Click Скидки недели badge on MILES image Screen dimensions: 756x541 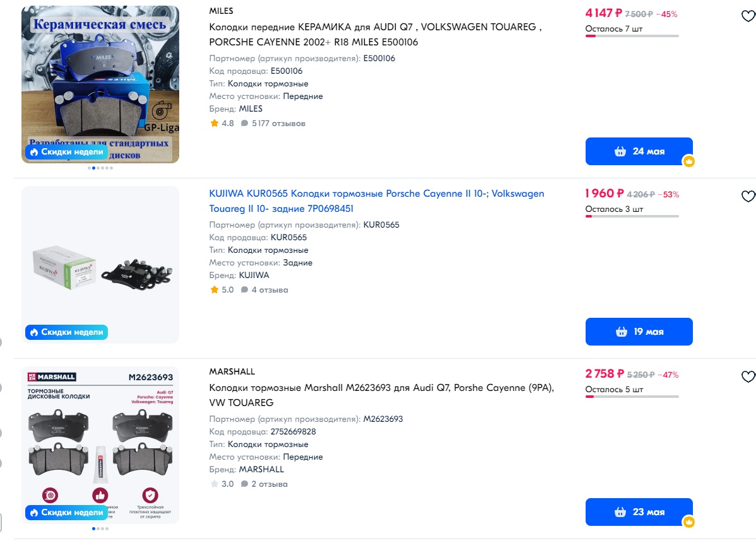click(x=66, y=152)
